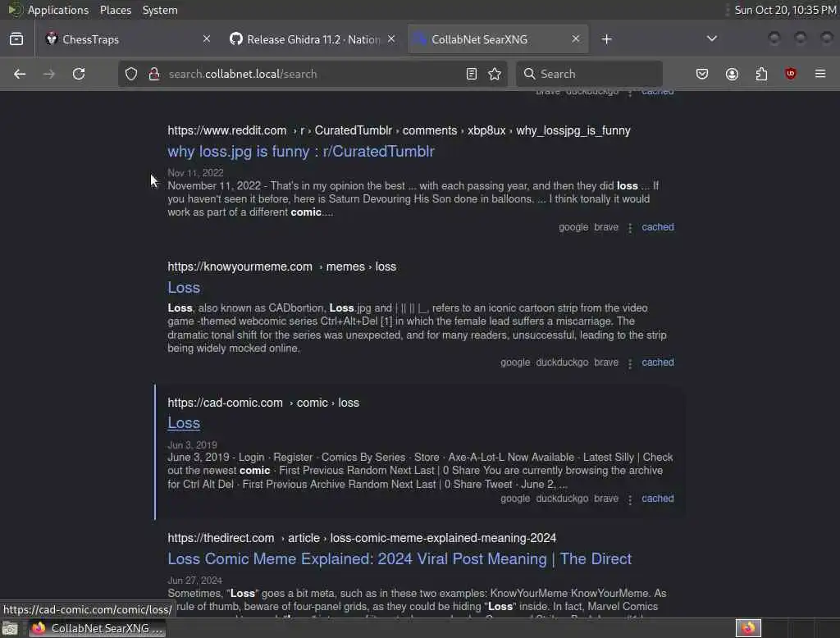Expand more options for cad-comic result

[x=630, y=499]
